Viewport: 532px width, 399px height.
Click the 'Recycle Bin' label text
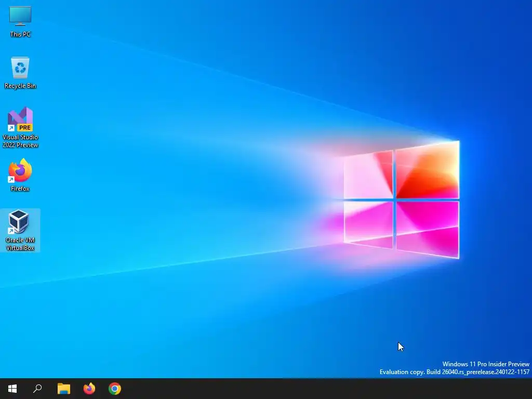(20, 86)
